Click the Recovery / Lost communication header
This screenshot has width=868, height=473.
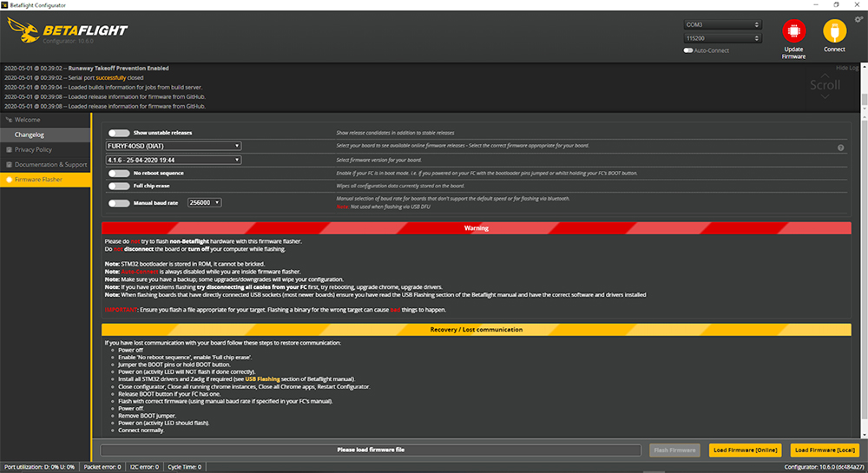476,330
